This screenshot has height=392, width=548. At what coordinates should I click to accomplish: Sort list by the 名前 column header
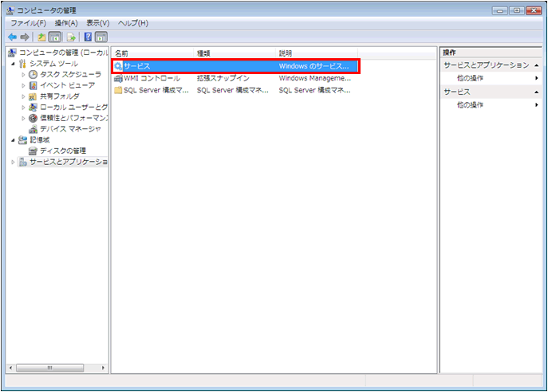(152, 53)
